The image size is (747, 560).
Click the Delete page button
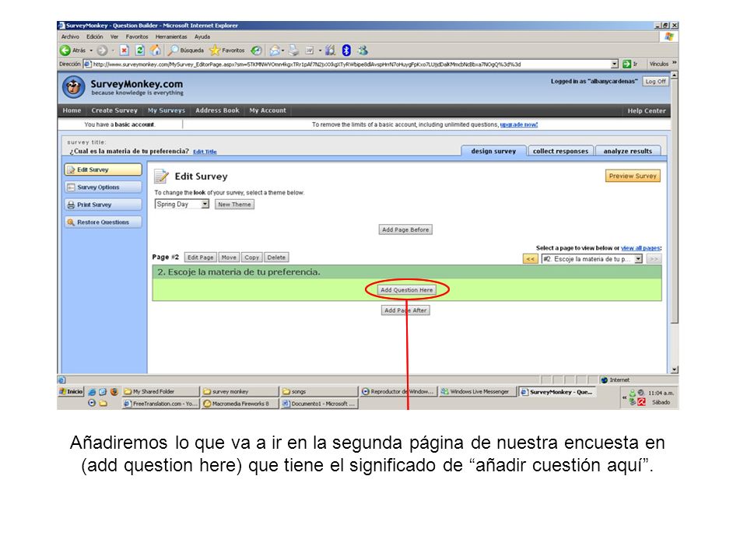click(276, 257)
